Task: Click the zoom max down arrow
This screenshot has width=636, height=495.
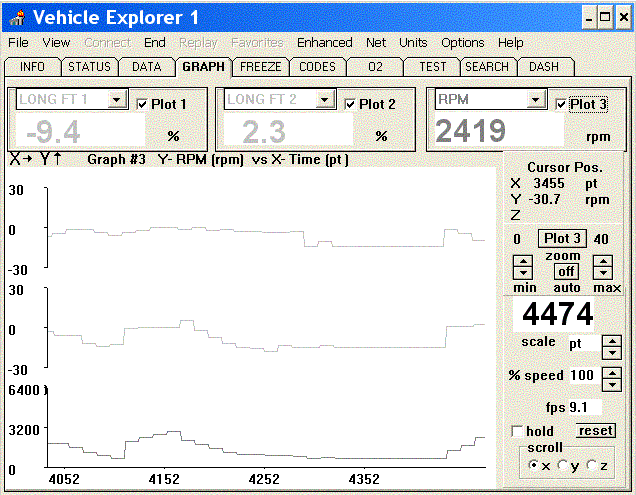Action: pos(602,273)
